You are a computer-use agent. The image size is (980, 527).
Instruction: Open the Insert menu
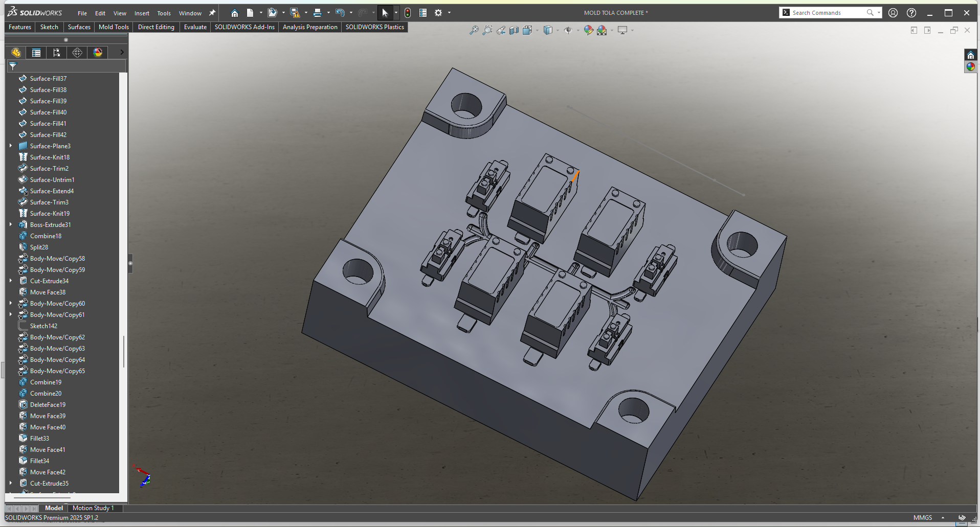tap(142, 13)
